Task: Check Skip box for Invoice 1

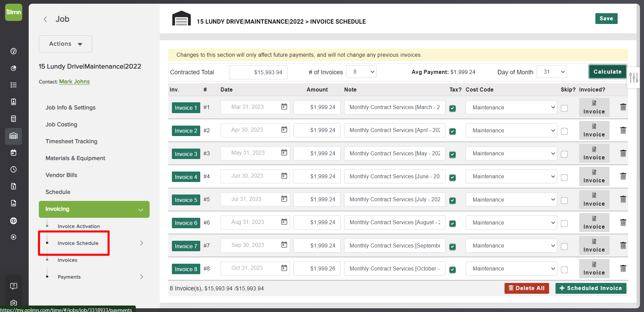Action: pos(564,108)
